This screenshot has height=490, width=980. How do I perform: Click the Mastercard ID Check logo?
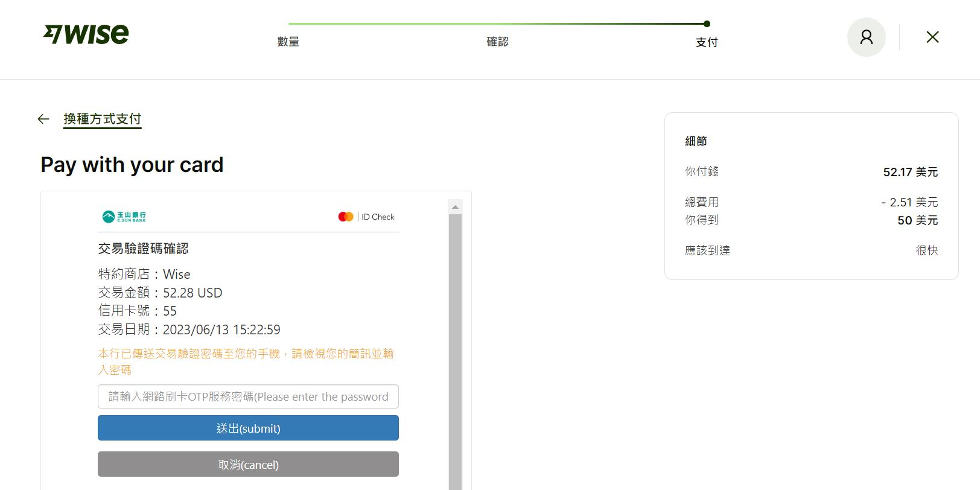[x=366, y=217]
